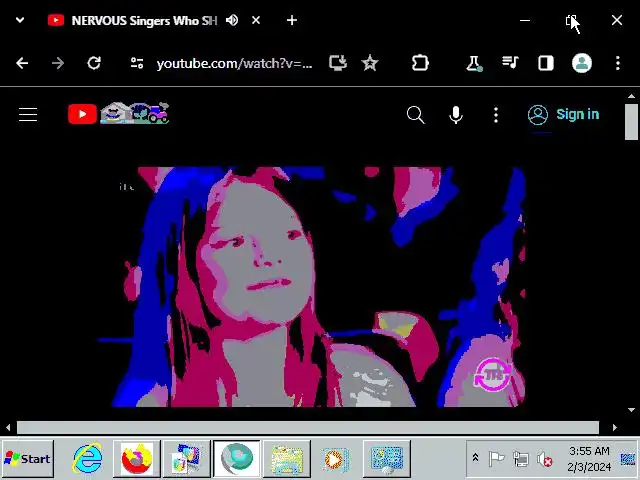Open the tab search dropdown chevron
This screenshot has height=480, width=640.
point(20,20)
